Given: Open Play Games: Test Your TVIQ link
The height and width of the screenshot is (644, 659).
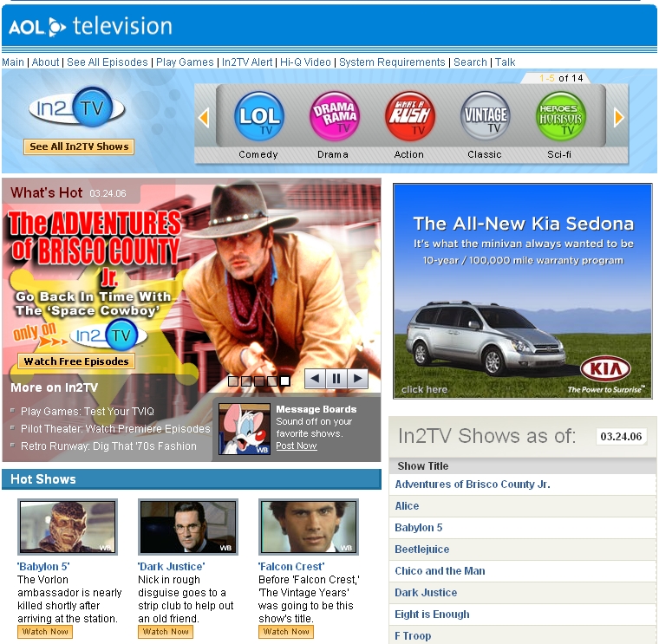Looking at the screenshot, I should (88, 411).
